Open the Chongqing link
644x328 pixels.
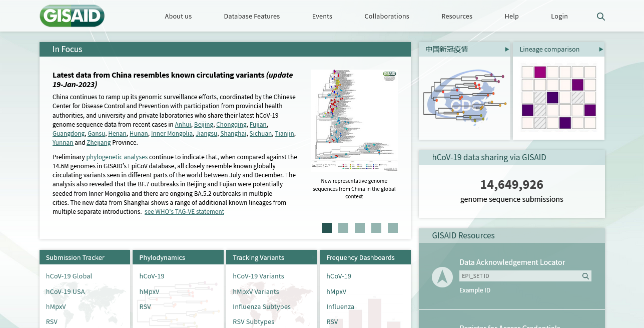pos(231,124)
